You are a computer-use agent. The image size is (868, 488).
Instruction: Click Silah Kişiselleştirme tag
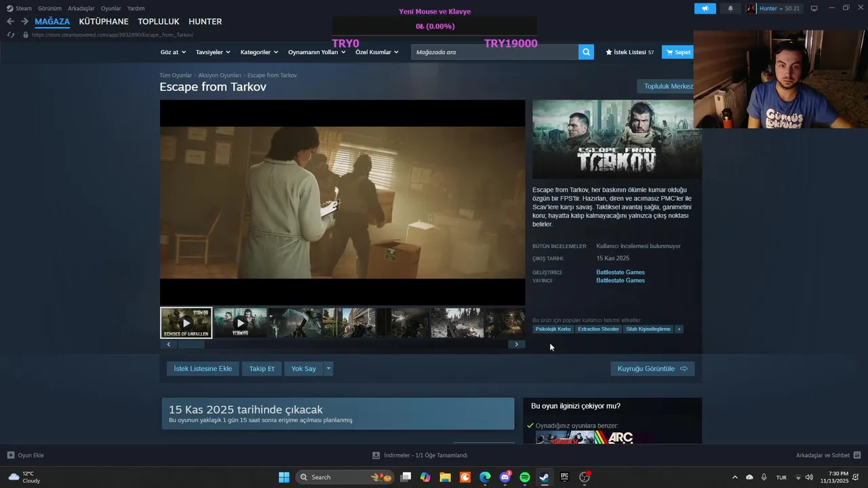648,329
